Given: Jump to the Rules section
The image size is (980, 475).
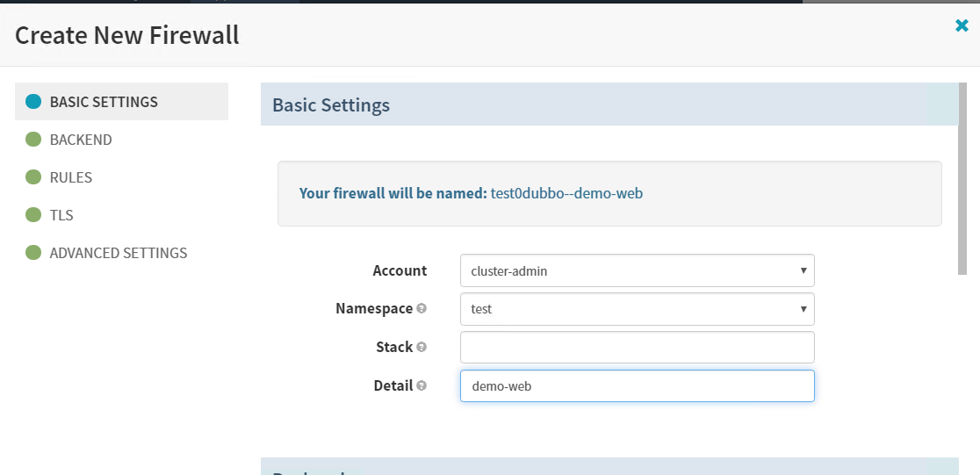Looking at the screenshot, I should tap(71, 177).
